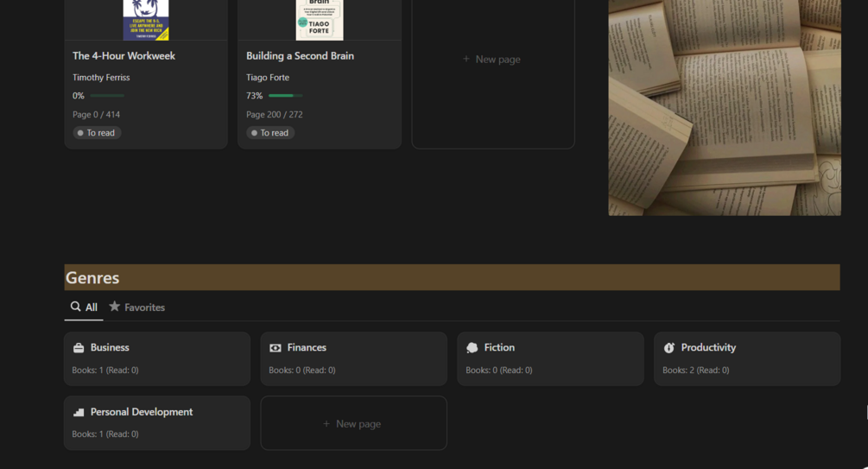The image size is (868, 469).
Task: Click the Personal Development stairs icon
Action: 79,413
